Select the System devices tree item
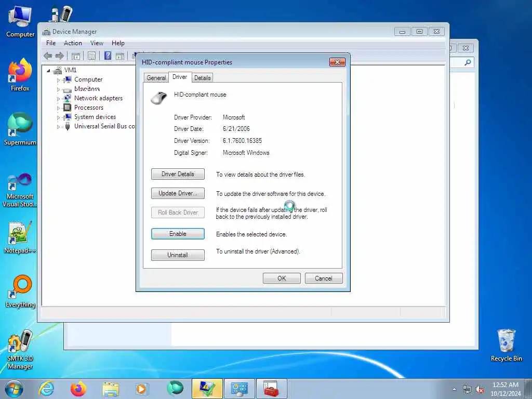Image resolution: width=532 pixels, height=399 pixels. pyautogui.click(x=95, y=117)
